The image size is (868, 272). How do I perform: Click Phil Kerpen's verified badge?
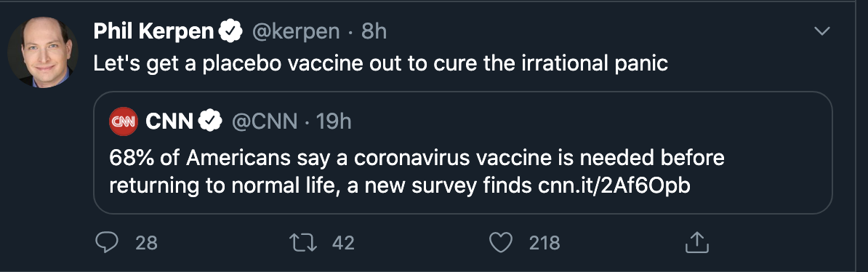point(231,32)
